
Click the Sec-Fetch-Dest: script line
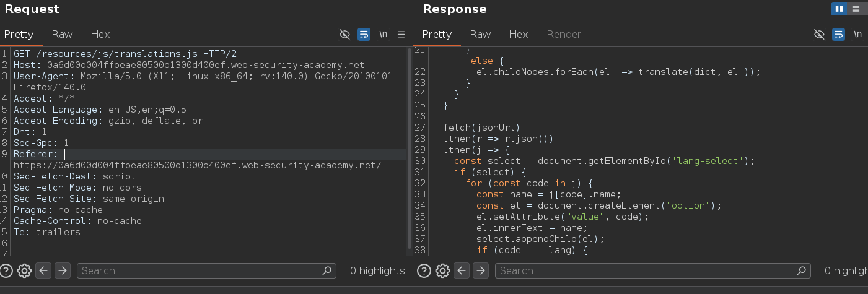coord(74,176)
